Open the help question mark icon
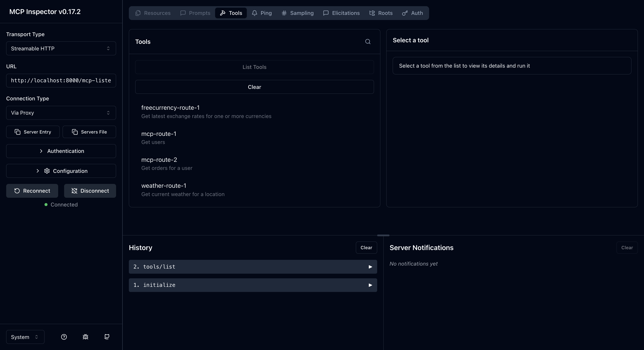 64,337
